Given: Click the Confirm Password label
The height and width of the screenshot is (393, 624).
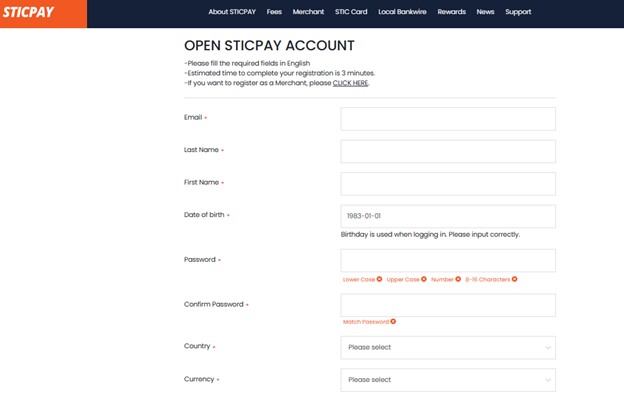Looking at the screenshot, I should point(214,304).
